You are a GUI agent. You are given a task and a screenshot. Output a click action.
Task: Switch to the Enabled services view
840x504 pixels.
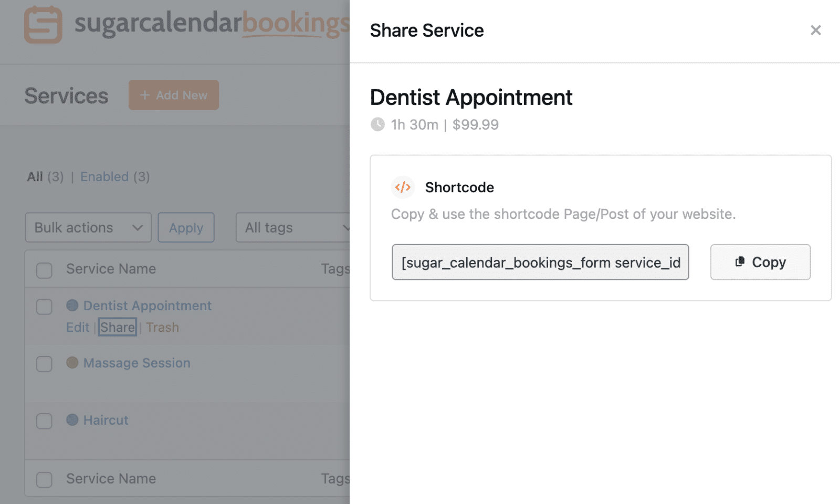click(x=104, y=176)
